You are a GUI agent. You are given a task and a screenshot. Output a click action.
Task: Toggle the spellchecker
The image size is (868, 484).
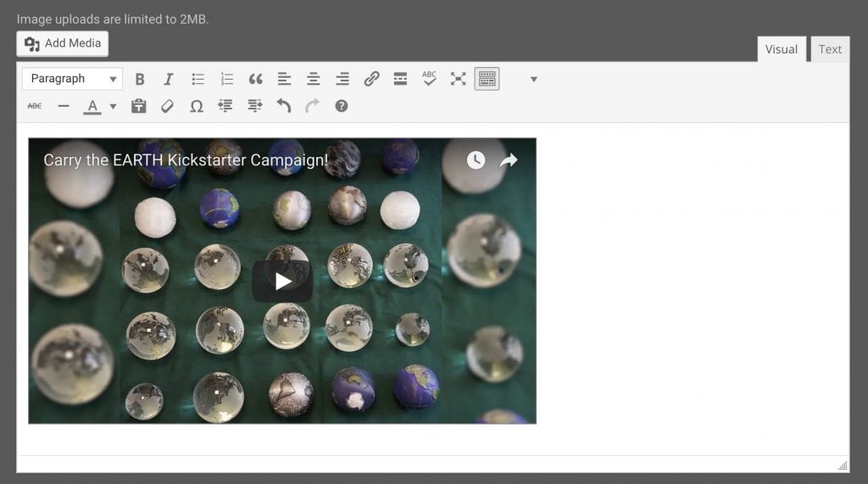click(429, 78)
